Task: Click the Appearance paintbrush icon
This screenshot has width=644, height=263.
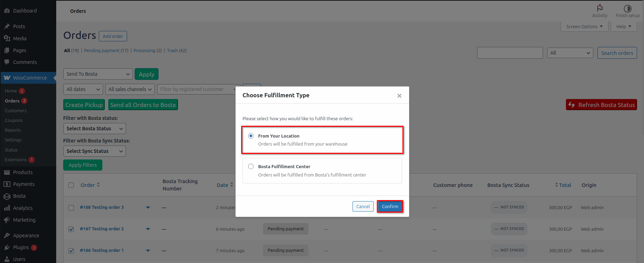Action: click(7, 236)
